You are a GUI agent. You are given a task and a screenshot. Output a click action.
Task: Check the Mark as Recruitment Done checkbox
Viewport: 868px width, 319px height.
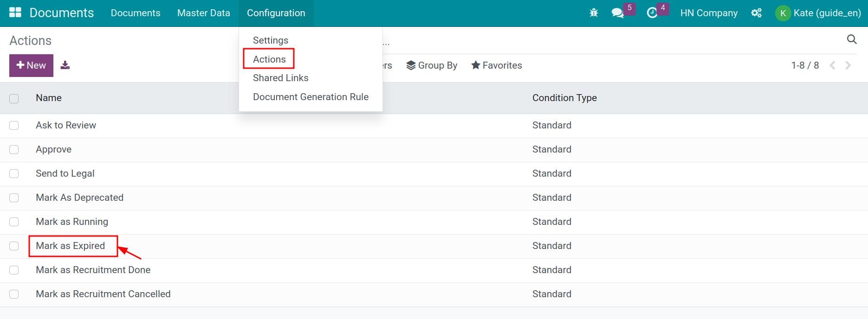point(14,270)
